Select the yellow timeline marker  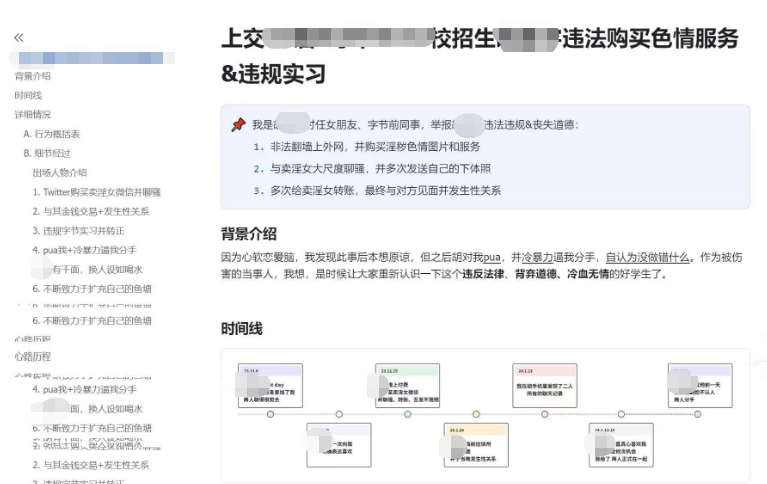476,414
